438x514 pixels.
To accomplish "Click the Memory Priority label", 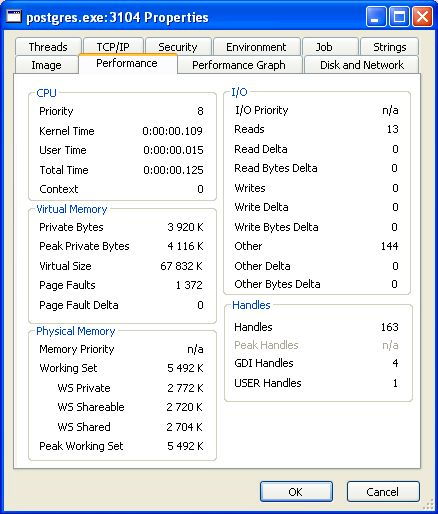I will point(77,349).
